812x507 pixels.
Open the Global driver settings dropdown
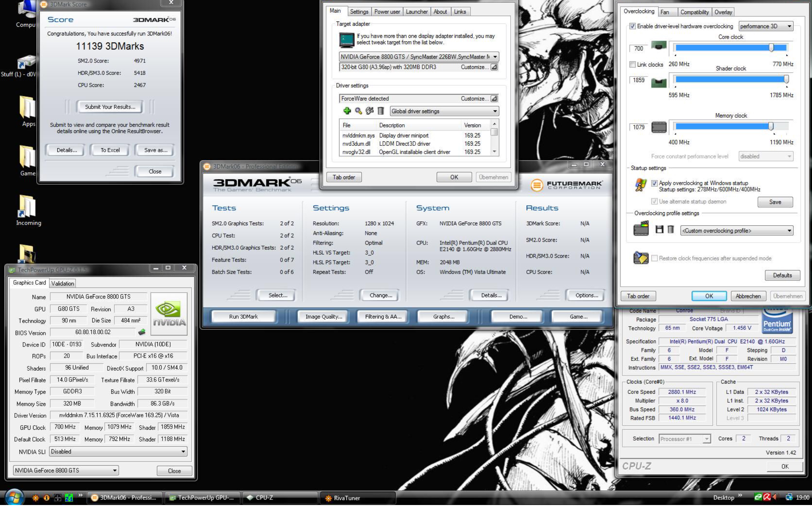[x=444, y=111]
